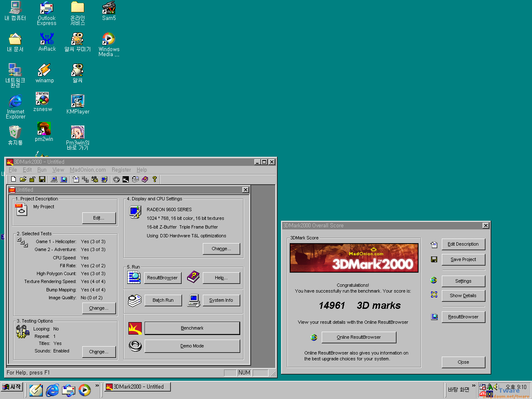
Task: Click the Batch Run stack icon in Run panel
Action: (x=135, y=300)
